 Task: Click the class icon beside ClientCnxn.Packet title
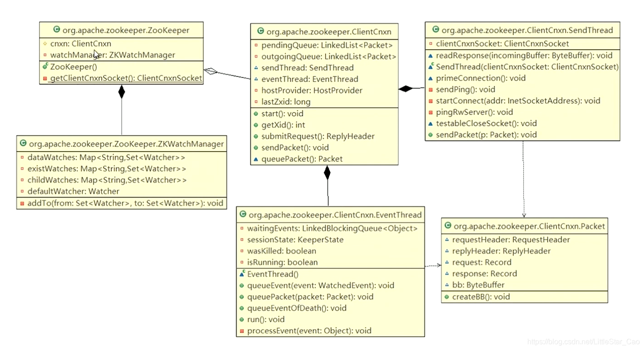pos(448,226)
